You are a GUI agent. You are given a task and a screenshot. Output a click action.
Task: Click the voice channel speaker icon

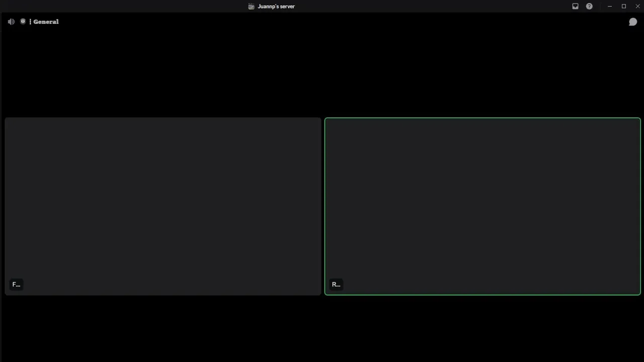click(x=11, y=22)
